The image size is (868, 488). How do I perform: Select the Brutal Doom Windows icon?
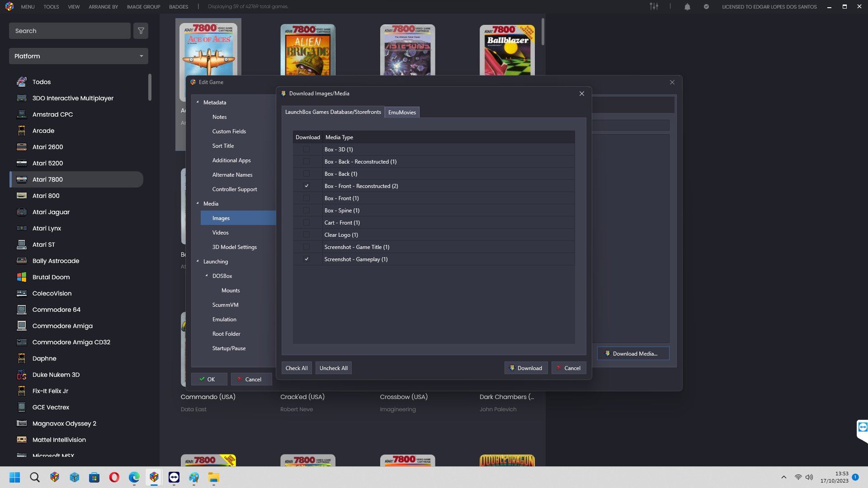click(x=22, y=277)
